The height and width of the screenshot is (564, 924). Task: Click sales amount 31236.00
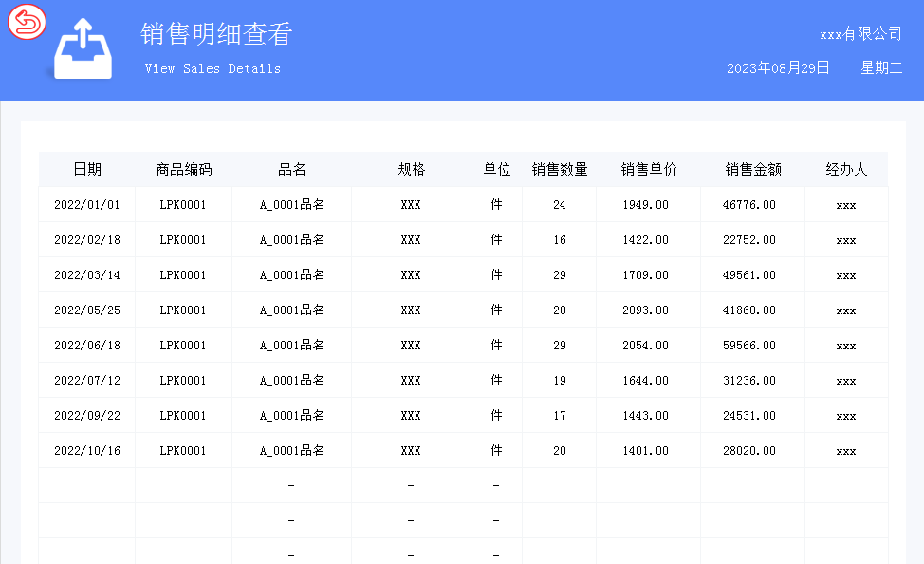(x=749, y=381)
